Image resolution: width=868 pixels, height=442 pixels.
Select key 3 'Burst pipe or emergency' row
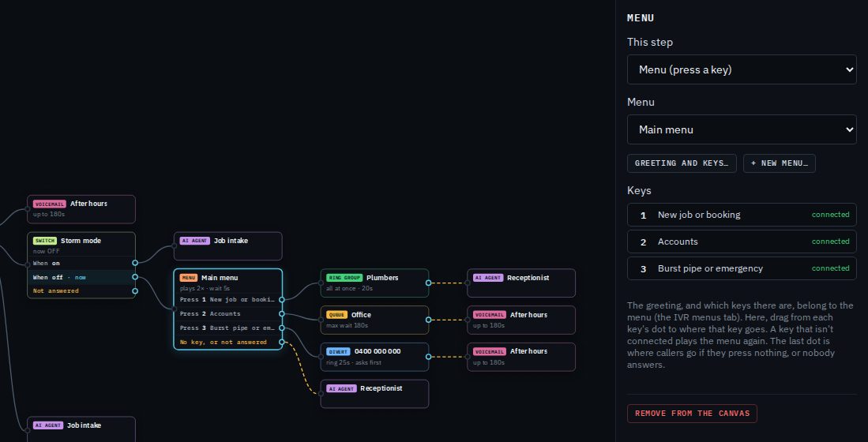(742, 268)
